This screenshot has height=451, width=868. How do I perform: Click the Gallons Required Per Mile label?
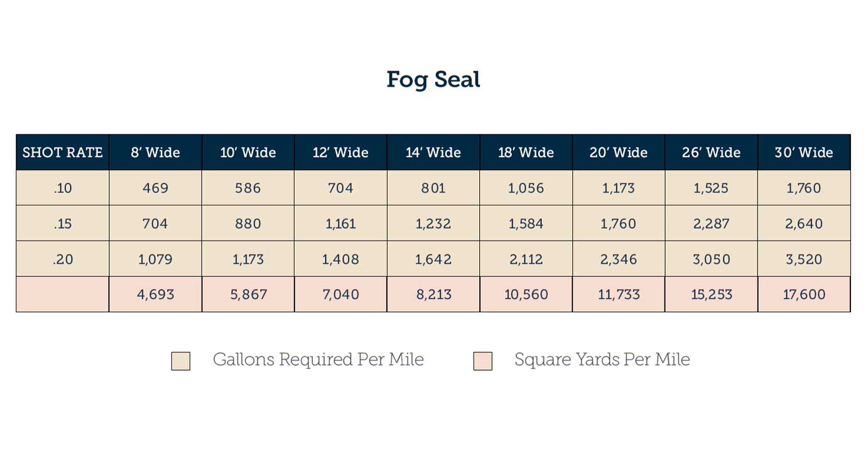tap(318, 360)
